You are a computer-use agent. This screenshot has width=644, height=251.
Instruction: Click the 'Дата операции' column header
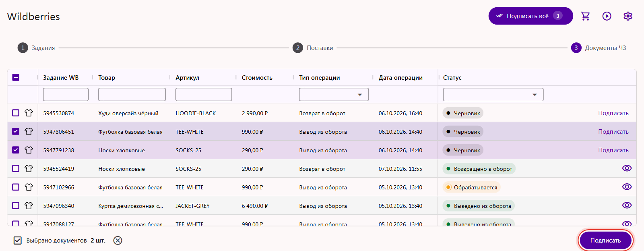click(400, 78)
